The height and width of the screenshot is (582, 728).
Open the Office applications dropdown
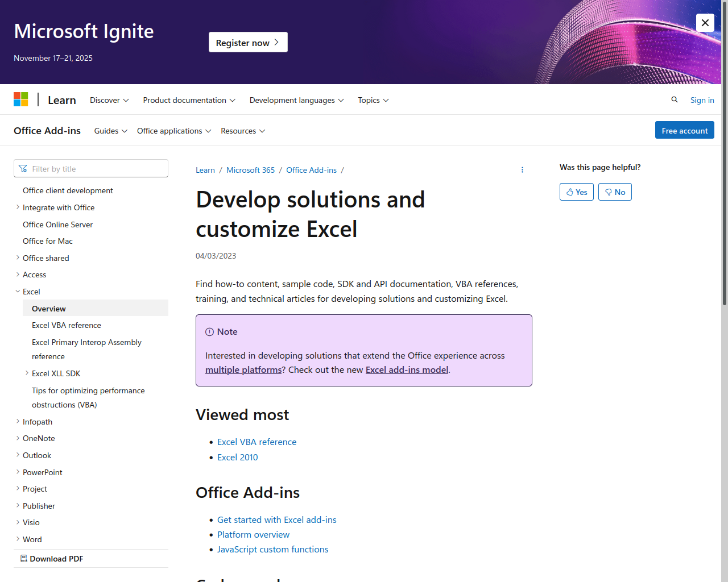[174, 131]
